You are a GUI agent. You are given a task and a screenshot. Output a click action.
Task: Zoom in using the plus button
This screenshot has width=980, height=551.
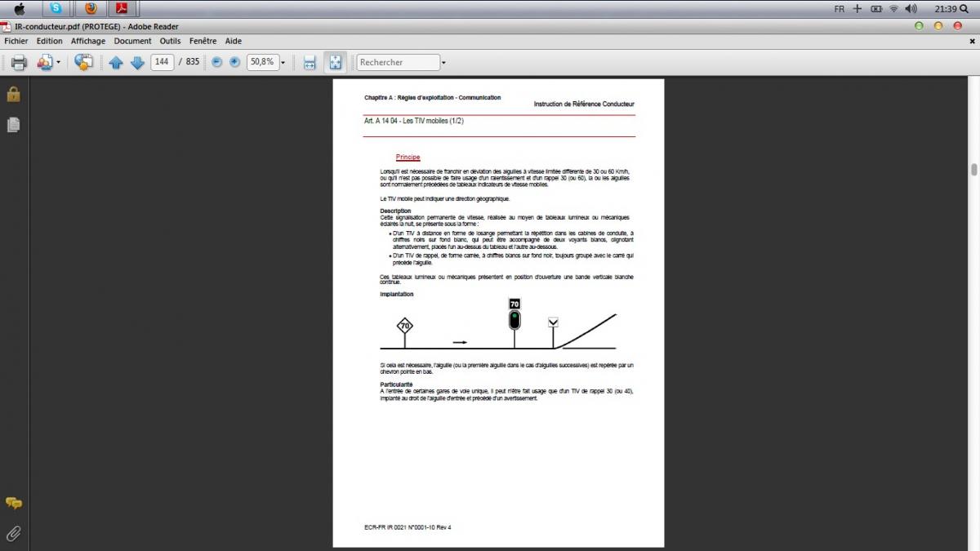(235, 62)
